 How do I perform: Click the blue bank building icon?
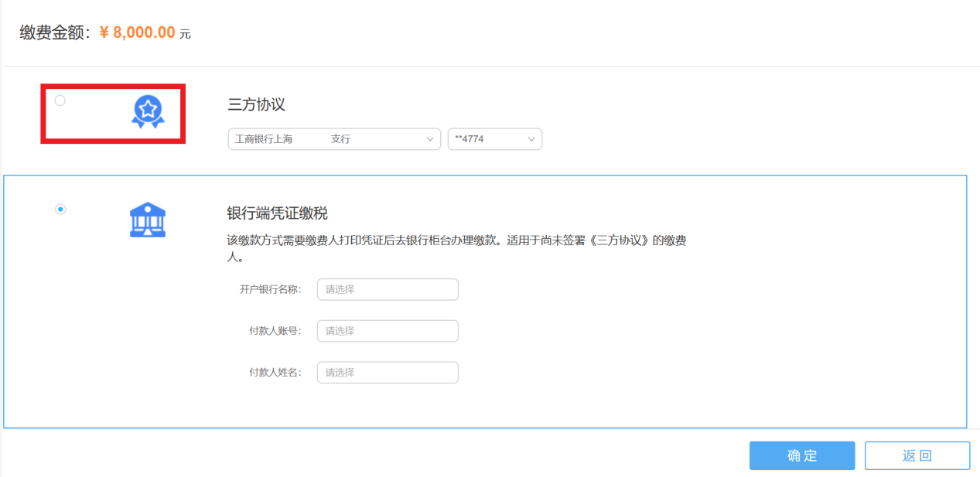pyautogui.click(x=148, y=220)
